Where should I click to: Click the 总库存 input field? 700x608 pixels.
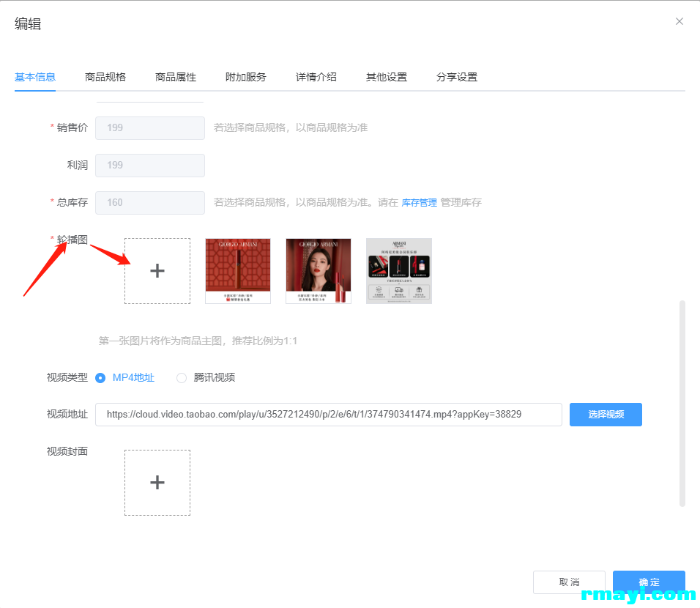150,203
